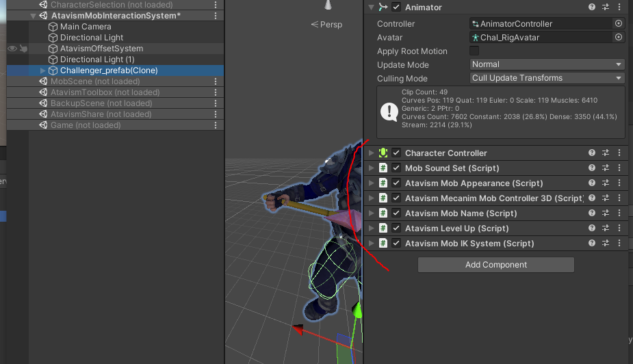
Task: Toggle the AtavismOffsetSystem visibility eye icon
Action: click(x=12, y=49)
